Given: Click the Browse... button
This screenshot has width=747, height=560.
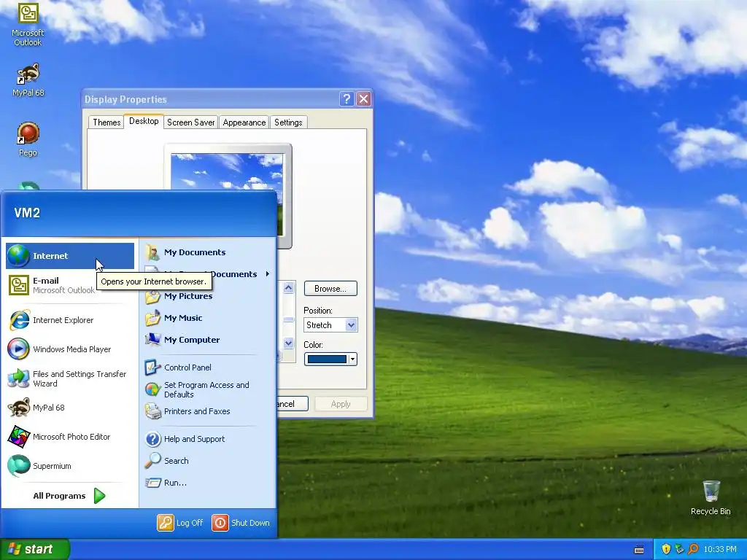Looking at the screenshot, I should click(330, 289).
